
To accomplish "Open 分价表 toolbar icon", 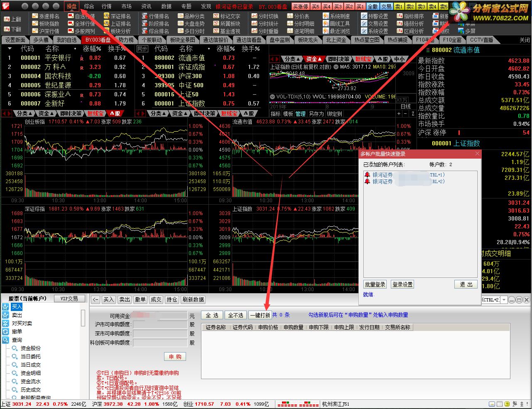I will [x=298, y=16].
